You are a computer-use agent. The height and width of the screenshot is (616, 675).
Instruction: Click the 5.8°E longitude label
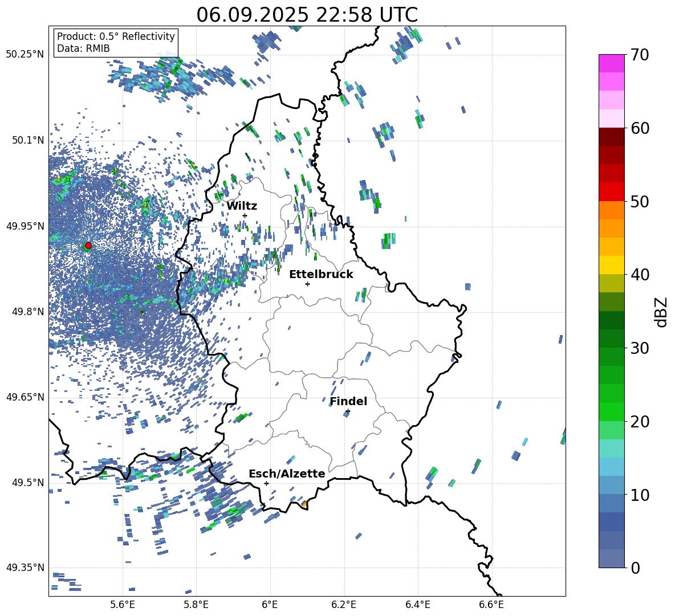196,605
